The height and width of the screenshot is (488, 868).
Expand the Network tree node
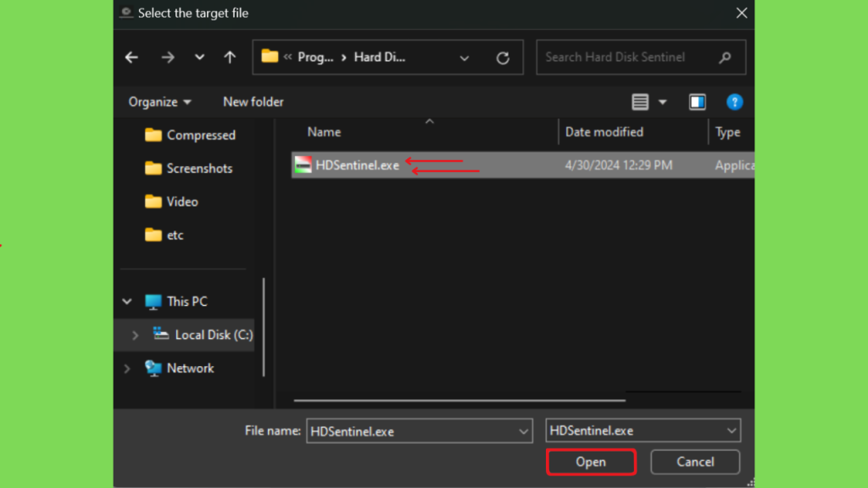pyautogui.click(x=127, y=369)
